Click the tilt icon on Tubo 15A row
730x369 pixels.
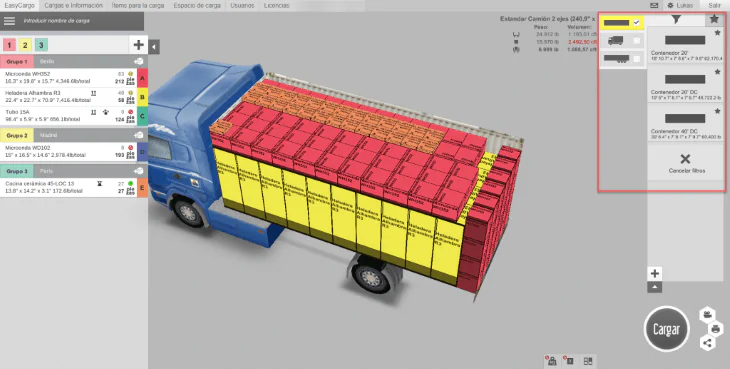106,112
